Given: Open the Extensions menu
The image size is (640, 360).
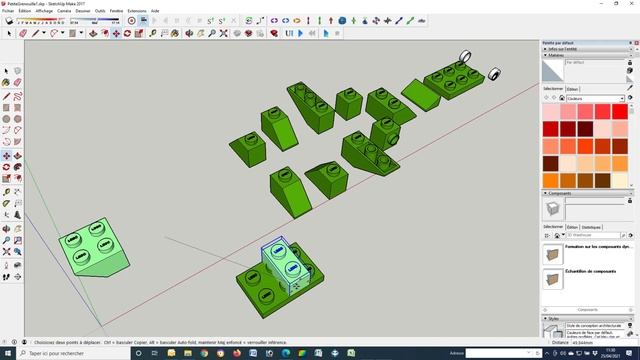Looking at the screenshot, I should point(137,11).
